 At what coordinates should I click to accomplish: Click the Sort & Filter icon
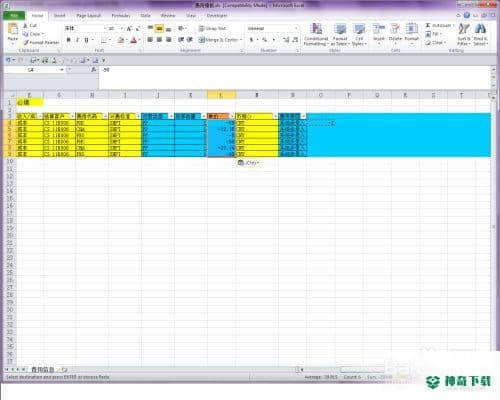[x=464, y=34]
